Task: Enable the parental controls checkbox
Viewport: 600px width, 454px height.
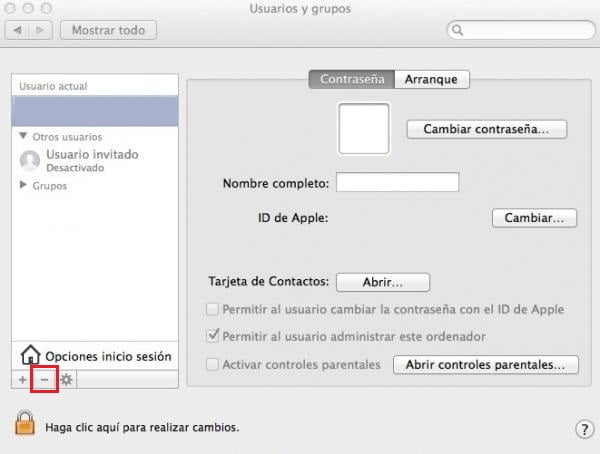Action: (x=212, y=365)
